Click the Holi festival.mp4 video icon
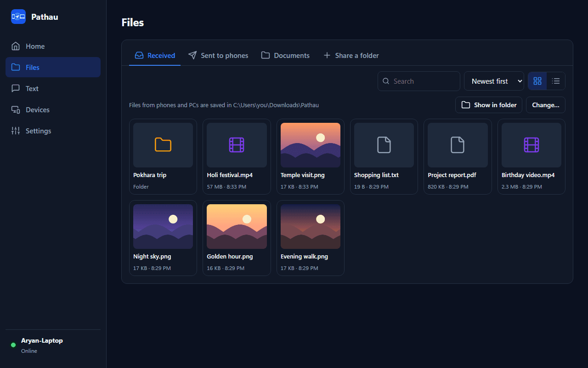 (x=237, y=145)
